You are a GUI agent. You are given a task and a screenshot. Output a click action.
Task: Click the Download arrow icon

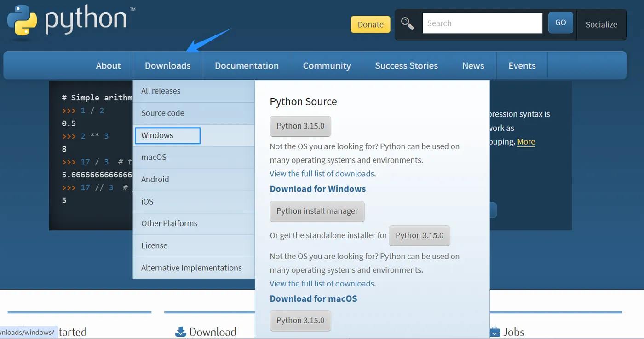tap(180, 332)
